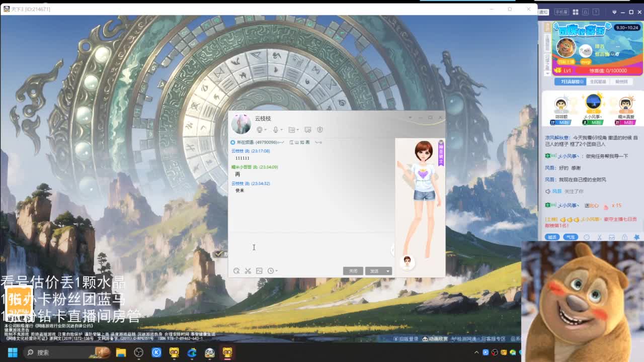The height and width of the screenshot is (362, 644).
Task: Click 旧版登录 link on game login screen
Action: click(407, 339)
